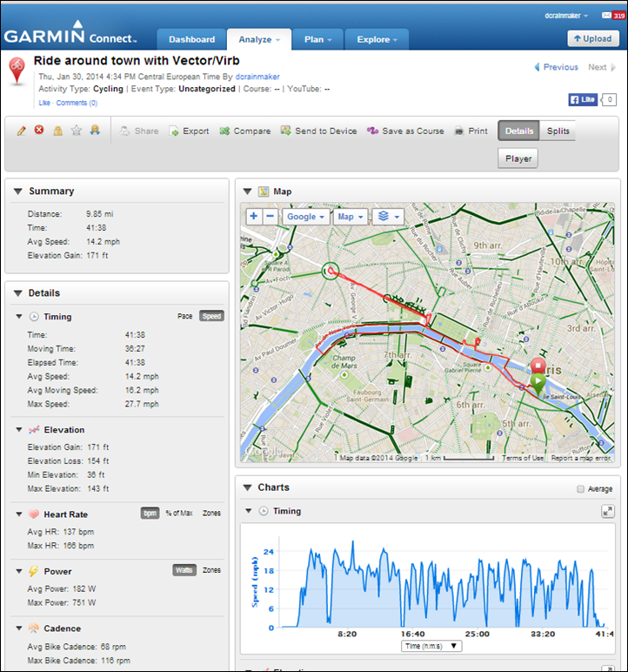Switch to Details view
This screenshot has width=628, height=672.
(518, 131)
